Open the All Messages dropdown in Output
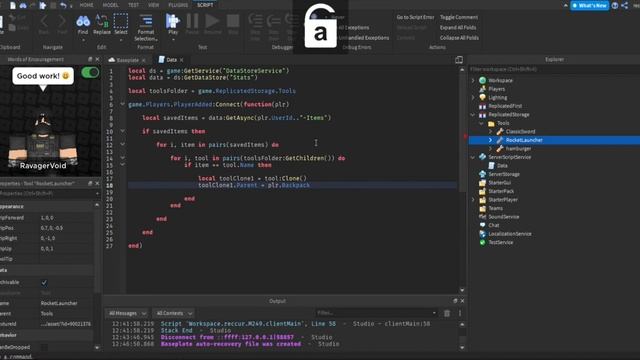Image resolution: width=640 pixels, height=360 pixels. point(127,313)
